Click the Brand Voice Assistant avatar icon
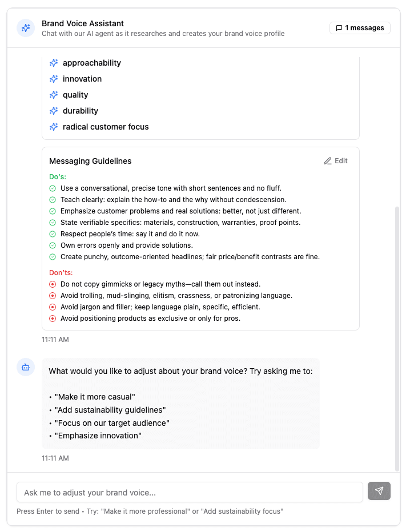Image resolution: width=406 pixels, height=532 pixels. pyautogui.click(x=25, y=27)
